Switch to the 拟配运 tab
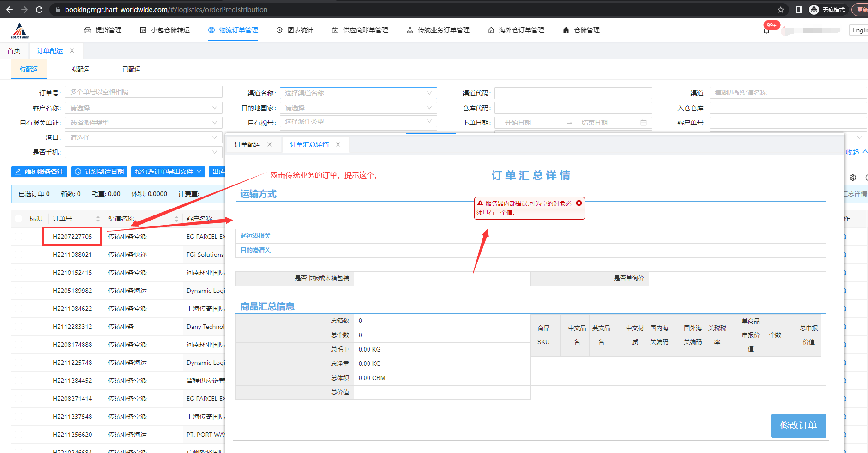The width and height of the screenshot is (868, 453). point(80,69)
